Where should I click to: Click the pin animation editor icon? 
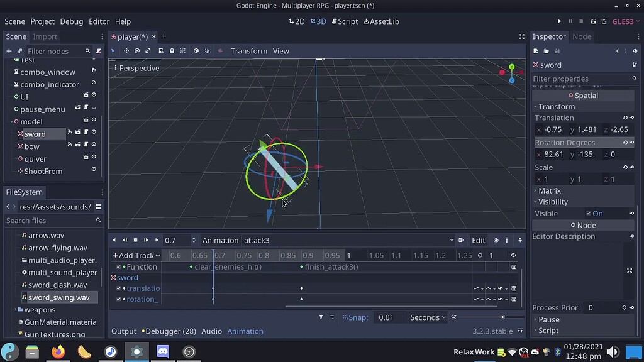(x=520, y=240)
